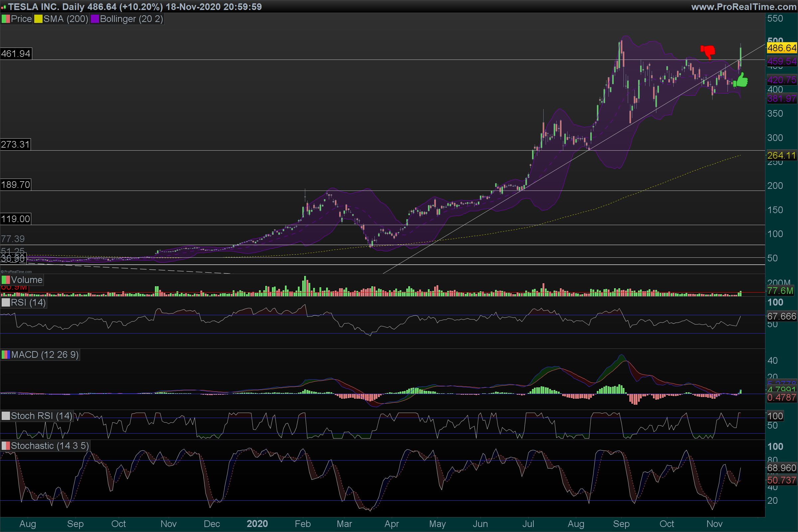Viewport: 798px width, 532px height.
Task: Click the Stoch RSI (14) legend icon
Action: tap(6, 416)
